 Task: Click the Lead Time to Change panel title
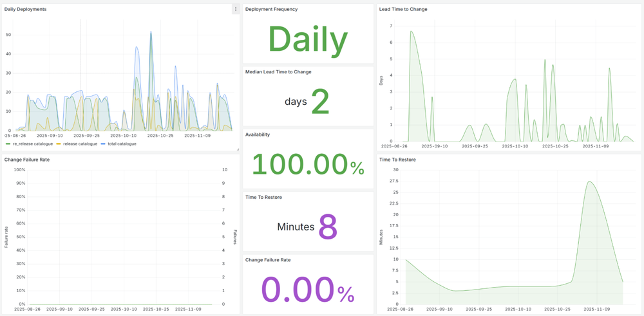[x=403, y=9]
